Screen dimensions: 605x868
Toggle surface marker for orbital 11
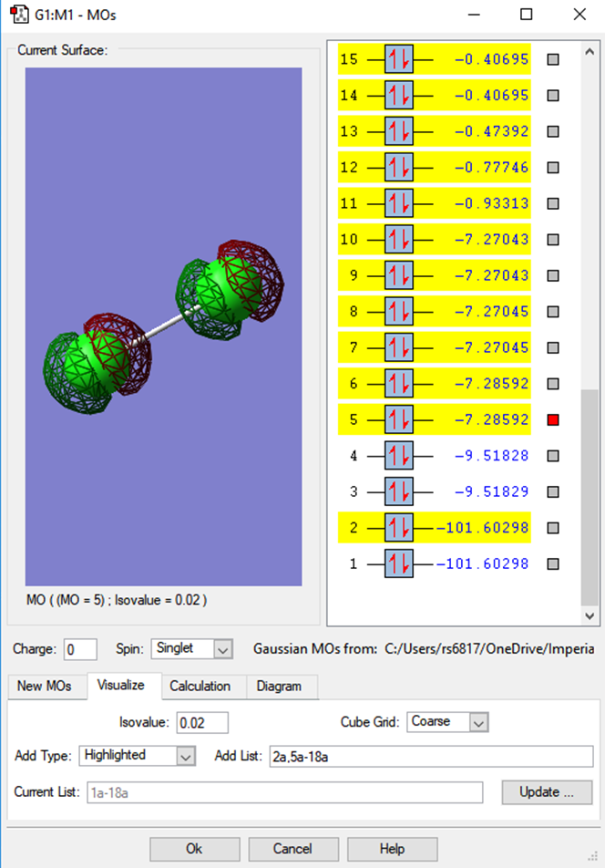pyautogui.click(x=553, y=203)
